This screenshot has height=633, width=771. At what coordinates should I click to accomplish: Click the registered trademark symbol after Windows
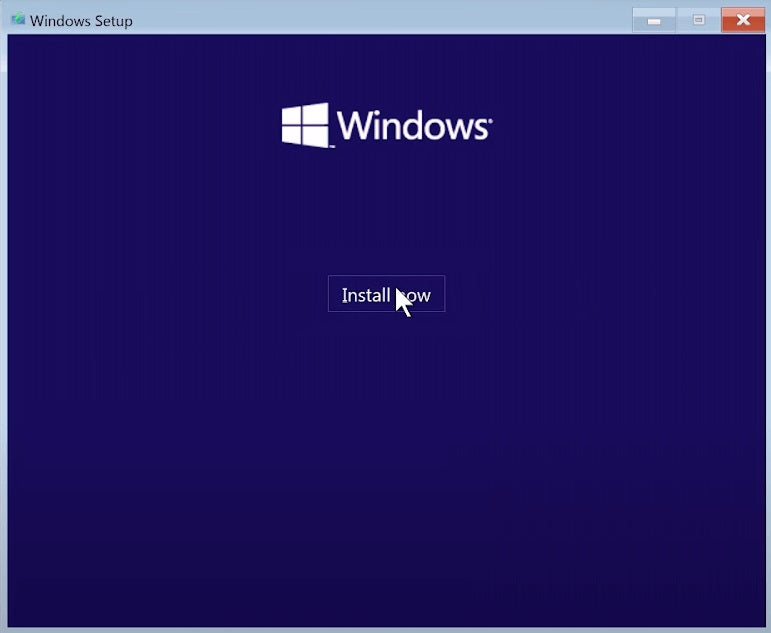point(489,120)
